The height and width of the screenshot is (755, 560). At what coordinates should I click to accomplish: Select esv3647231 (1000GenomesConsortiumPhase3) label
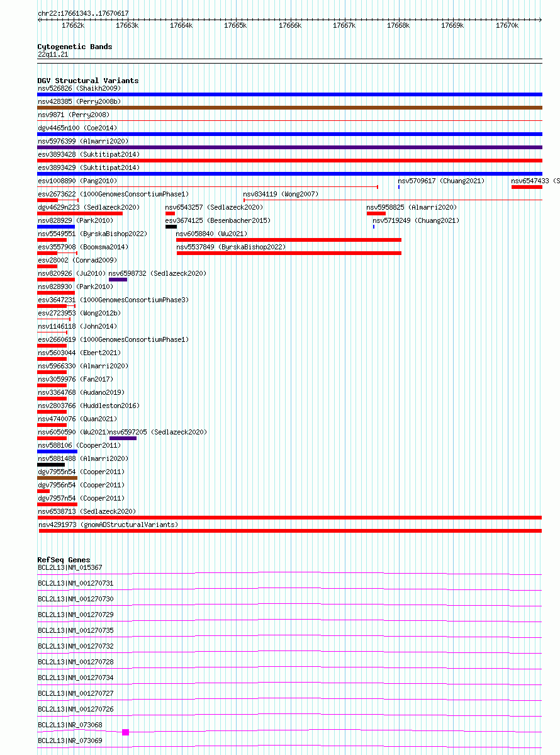113,300
